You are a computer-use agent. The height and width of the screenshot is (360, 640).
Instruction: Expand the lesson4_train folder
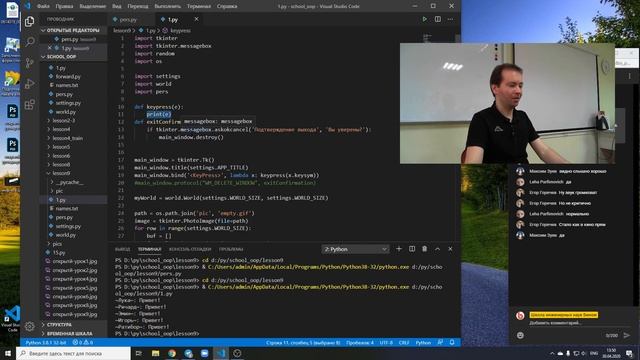pos(67,138)
